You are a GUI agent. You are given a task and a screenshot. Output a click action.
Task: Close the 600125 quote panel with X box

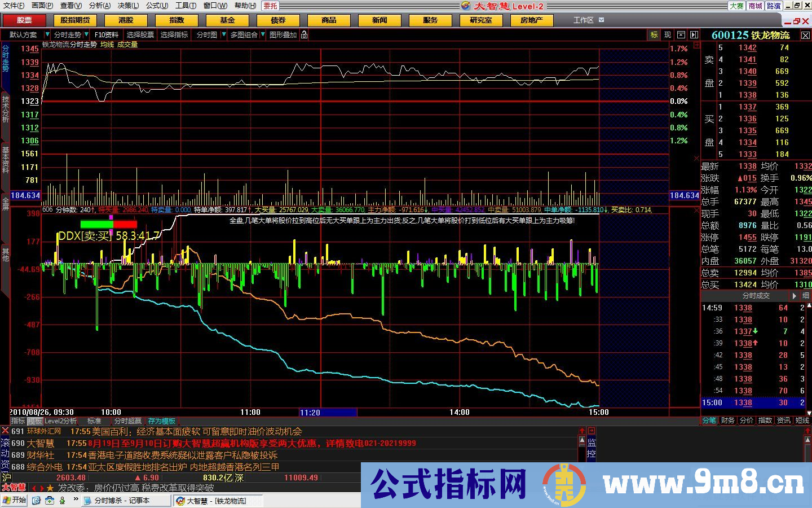[806, 35]
